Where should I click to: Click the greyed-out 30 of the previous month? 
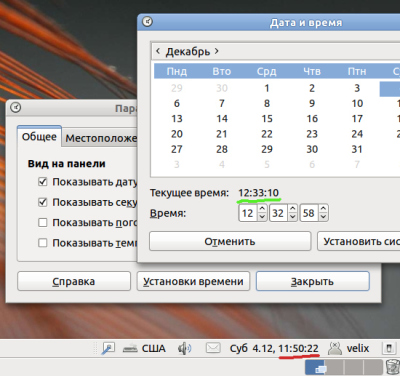(222, 88)
